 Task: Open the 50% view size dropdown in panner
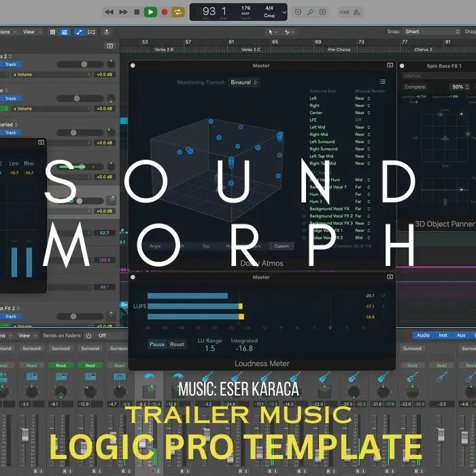460,87
